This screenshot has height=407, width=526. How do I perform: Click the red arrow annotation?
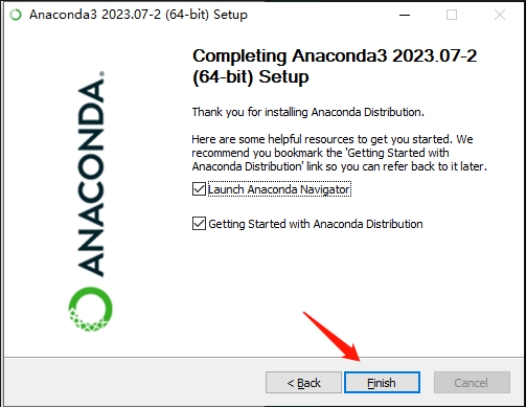(331, 337)
